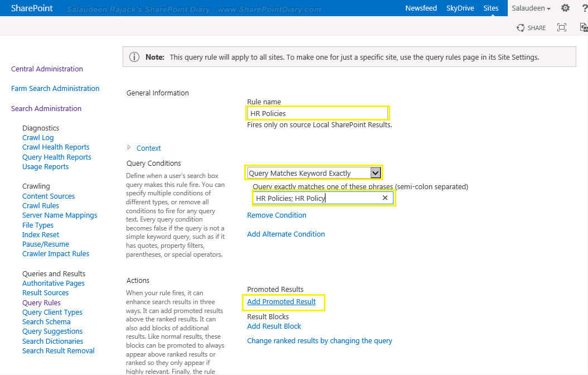This screenshot has height=375, width=588.
Task: Open Server Name Mappings
Action: (x=60, y=215)
